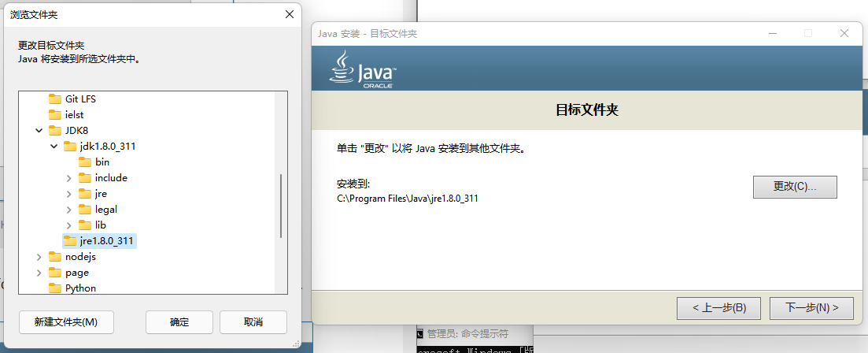This screenshot has height=353, width=868.
Task: Click the Java Oracle logo
Action: (362, 69)
